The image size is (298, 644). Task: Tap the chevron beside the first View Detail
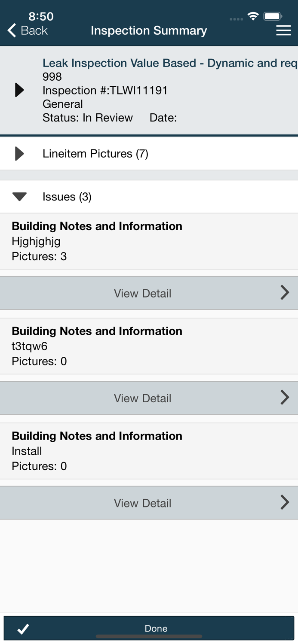point(285,292)
